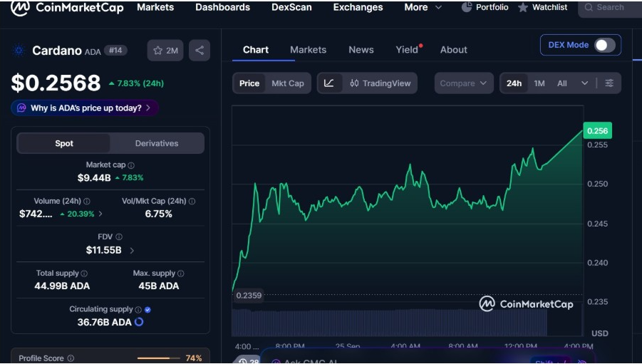Click Market cap info icon
Image resolution: width=642 pixels, height=364 pixels.
tap(131, 165)
